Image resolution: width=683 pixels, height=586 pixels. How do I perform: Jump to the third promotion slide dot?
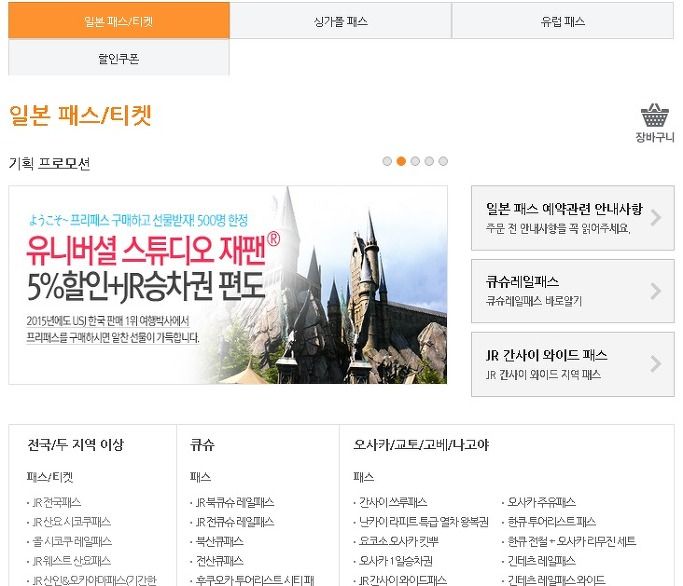coord(415,161)
